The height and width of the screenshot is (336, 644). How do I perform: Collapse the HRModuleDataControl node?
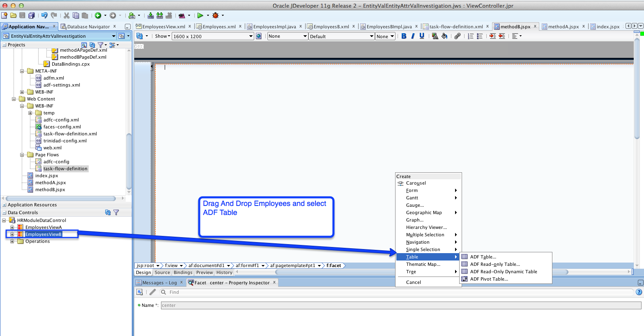(x=4, y=220)
